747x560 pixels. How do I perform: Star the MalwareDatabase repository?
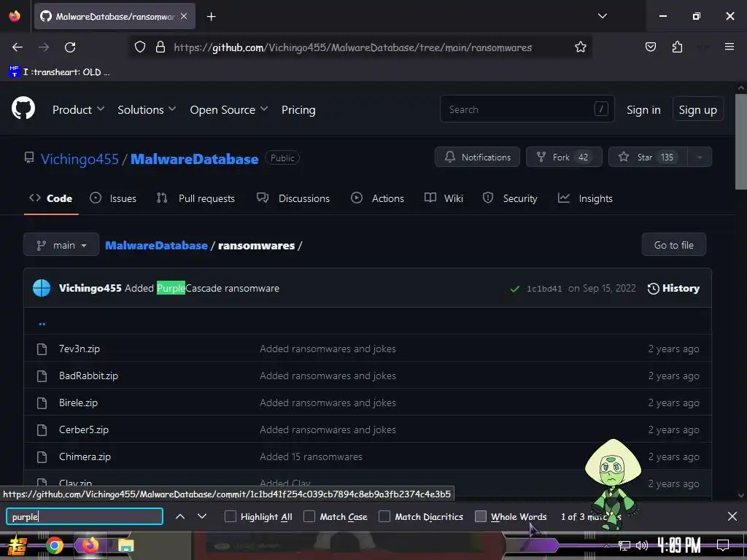648,157
